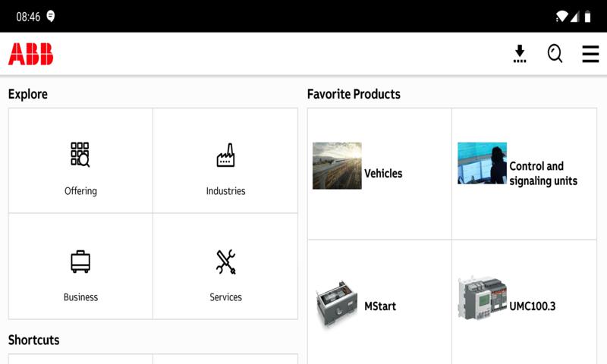The width and height of the screenshot is (607, 364).
Task: Select the Vehicles favorite product text
Action: coord(383,174)
